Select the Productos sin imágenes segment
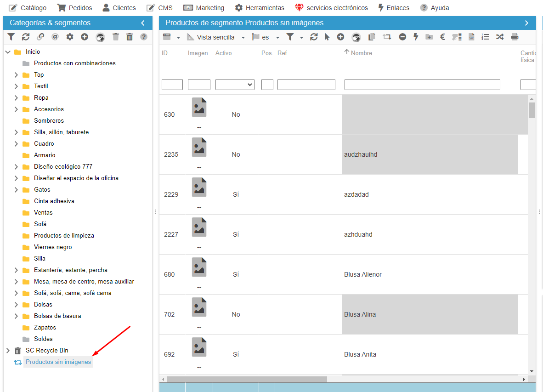 [58, 362]
